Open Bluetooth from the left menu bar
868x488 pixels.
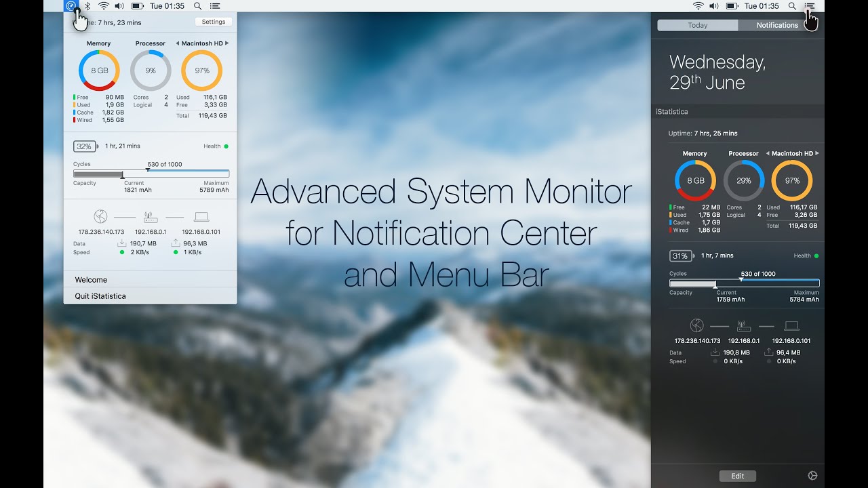pyautogui.click(x=87, y=6)
